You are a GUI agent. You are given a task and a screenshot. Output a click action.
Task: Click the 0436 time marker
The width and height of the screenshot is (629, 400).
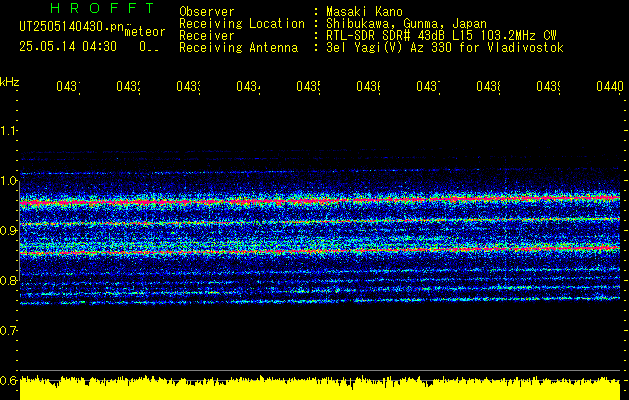pos(368,87)
